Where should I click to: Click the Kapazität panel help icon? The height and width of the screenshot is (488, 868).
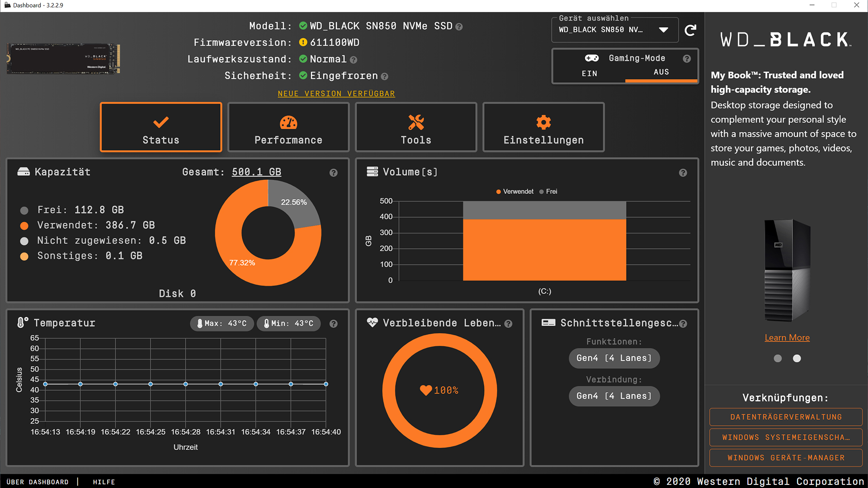334,173
